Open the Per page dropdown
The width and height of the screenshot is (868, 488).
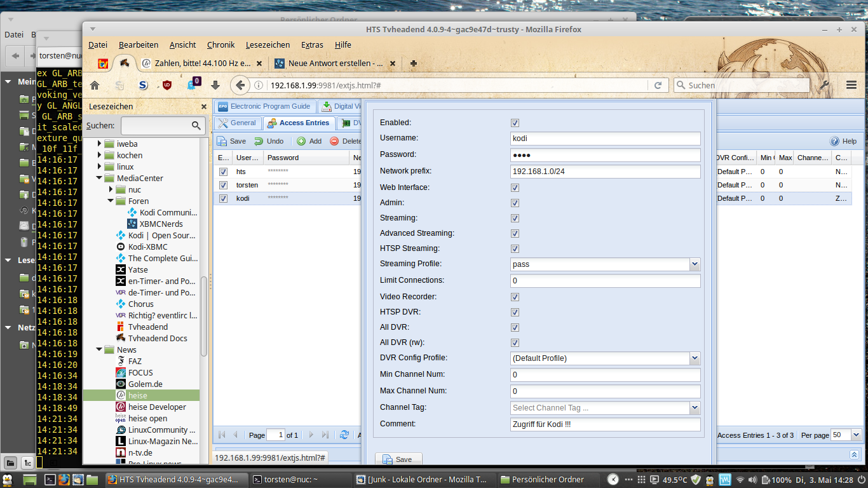pos(856,435)
